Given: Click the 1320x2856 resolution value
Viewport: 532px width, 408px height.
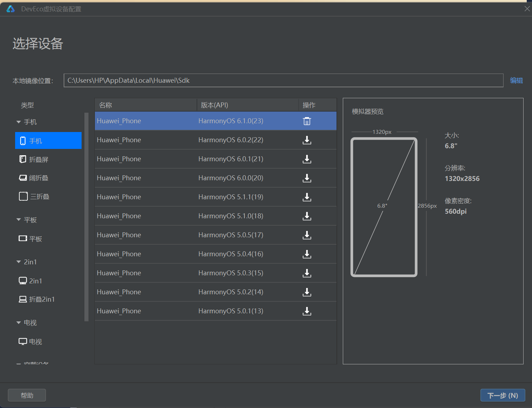Looking at the screenshot, I should point(462,178).
